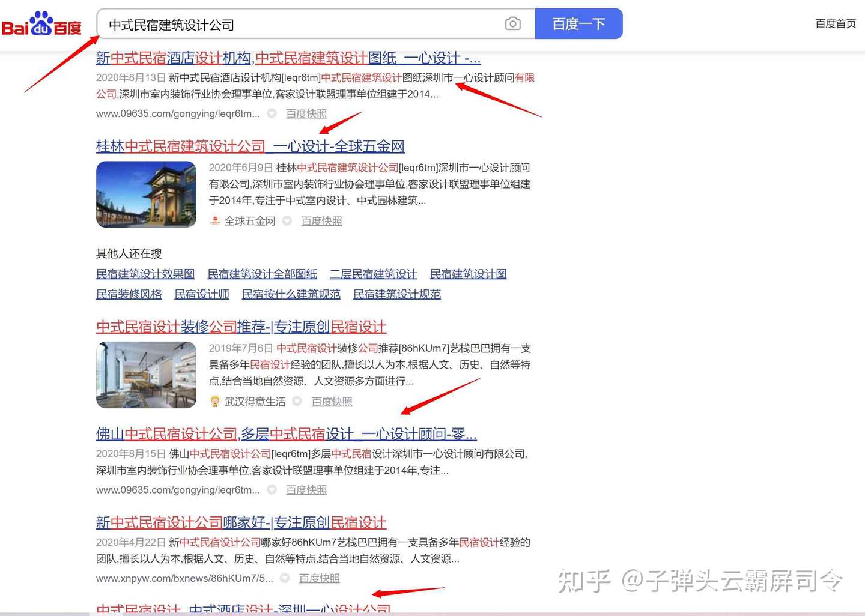Search related term 民宿建筑设计全部图纸
This screenshot has height=616, width=865.
(262, 274)
